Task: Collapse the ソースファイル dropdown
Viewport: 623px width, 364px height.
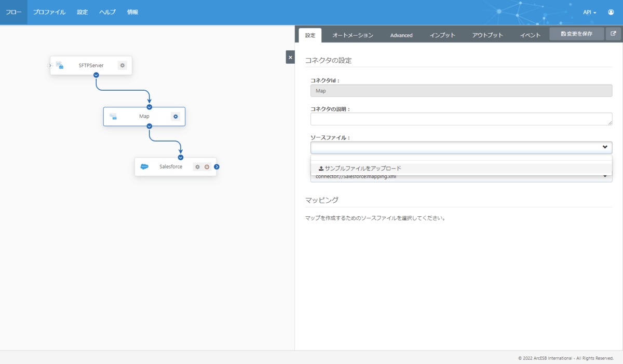Action: [605, 147]
